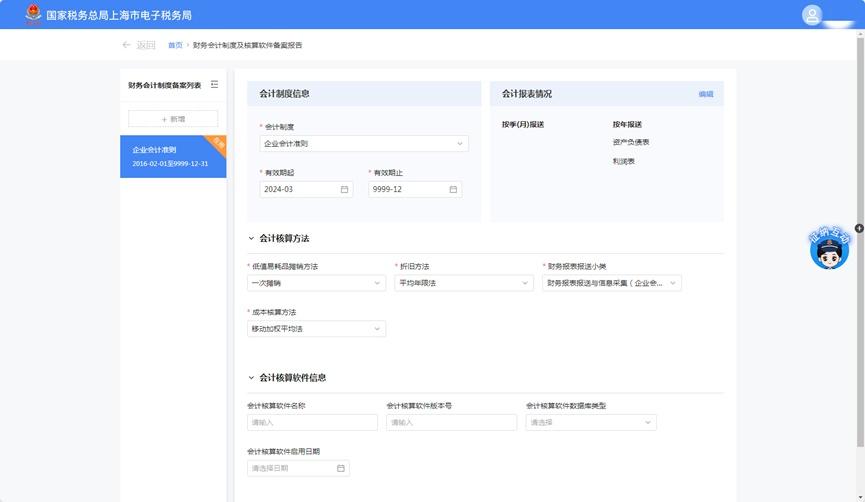
Task: Click the 新增 add button
Action: [x=173, y=119]
